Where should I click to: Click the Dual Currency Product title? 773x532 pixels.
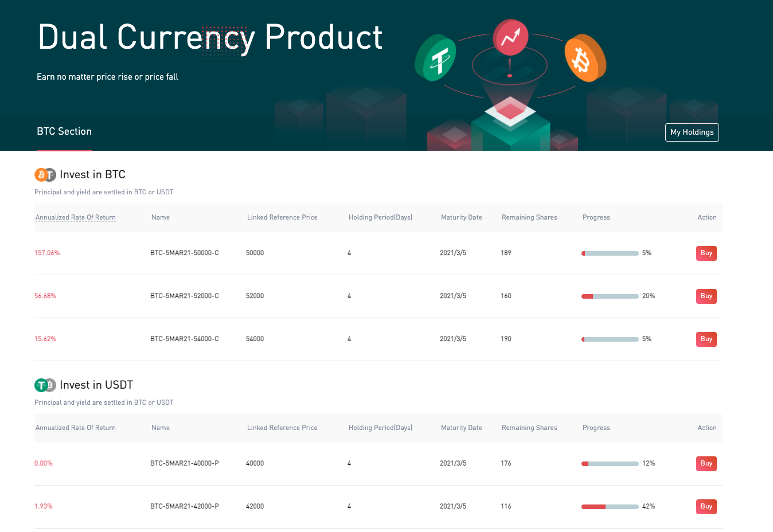[210, 38]
